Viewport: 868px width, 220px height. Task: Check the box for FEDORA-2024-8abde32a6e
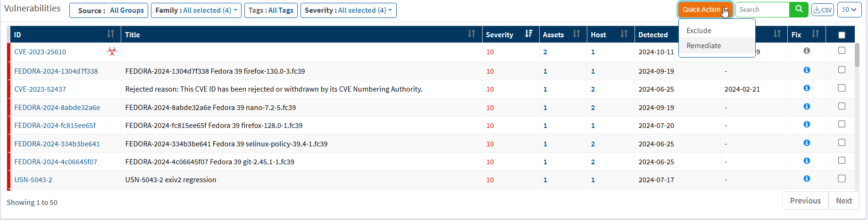842,106
